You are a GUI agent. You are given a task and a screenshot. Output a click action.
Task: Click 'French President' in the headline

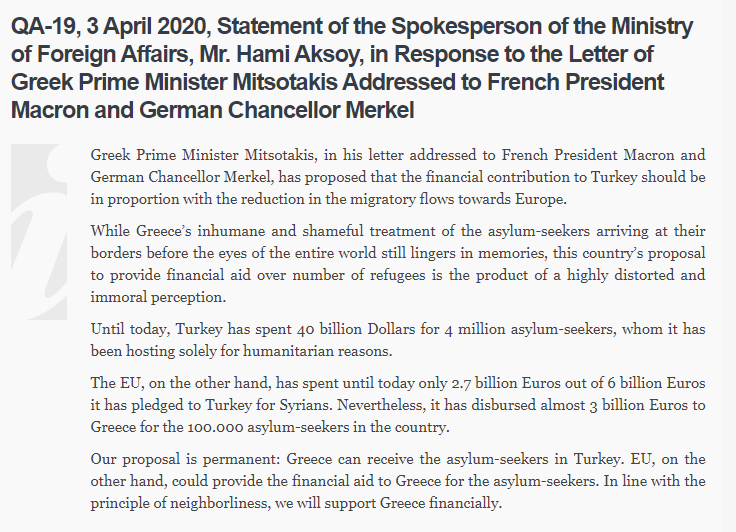pyautogui.click(x=575, y=82)
